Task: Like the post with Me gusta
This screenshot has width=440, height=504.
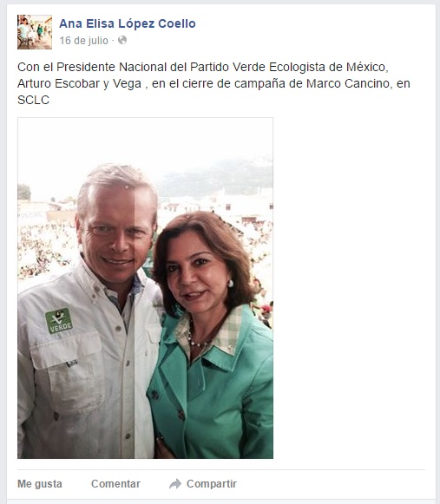Action: coord(40,484)
